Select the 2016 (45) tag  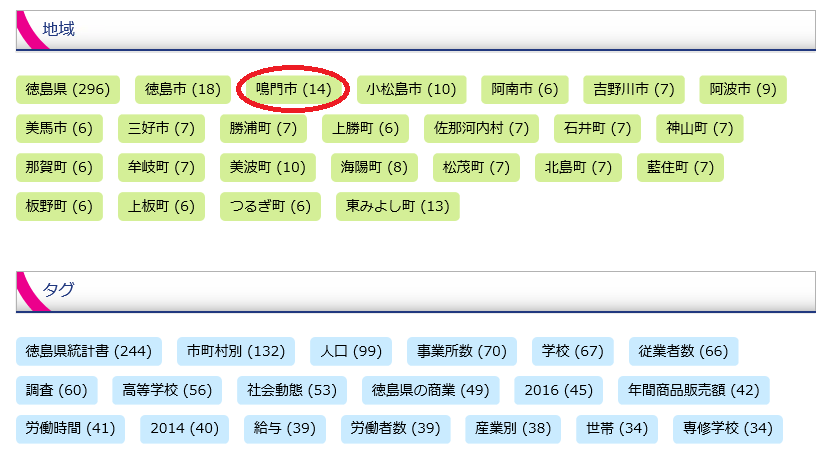pyautogui.click(x=558, y=390)
